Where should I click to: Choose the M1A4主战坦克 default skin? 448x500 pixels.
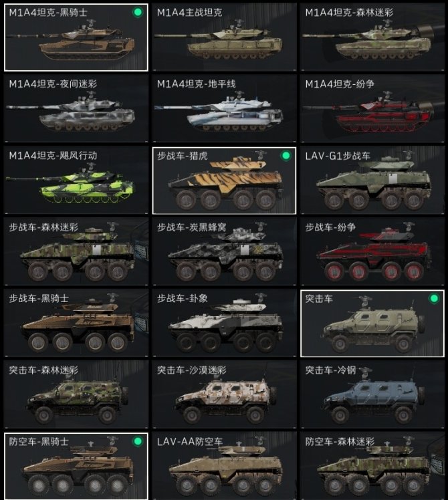pyautogui.click(x=224, y=37)
